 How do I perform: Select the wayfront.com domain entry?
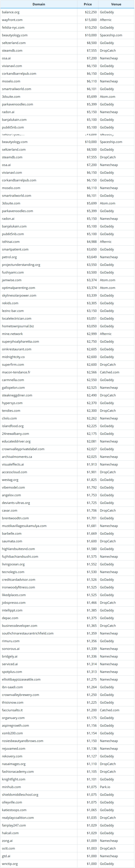click(x=12, y=20)
